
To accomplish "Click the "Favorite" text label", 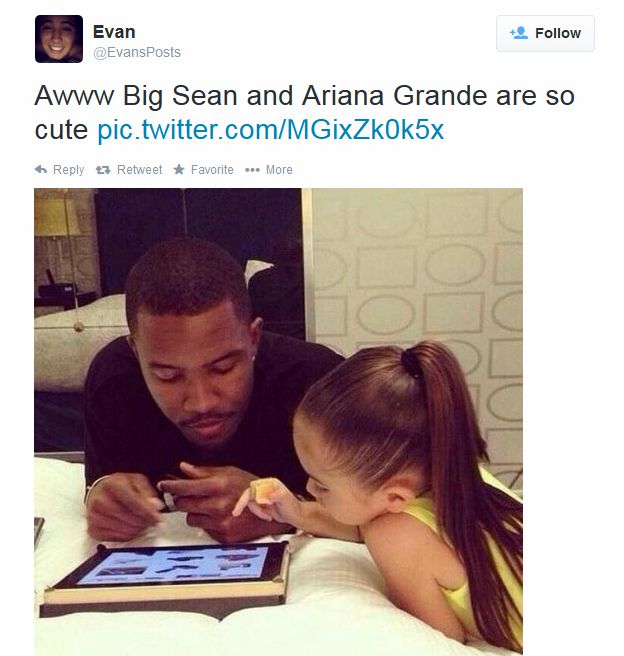I will pyautogui.click(x=212, y=170).
